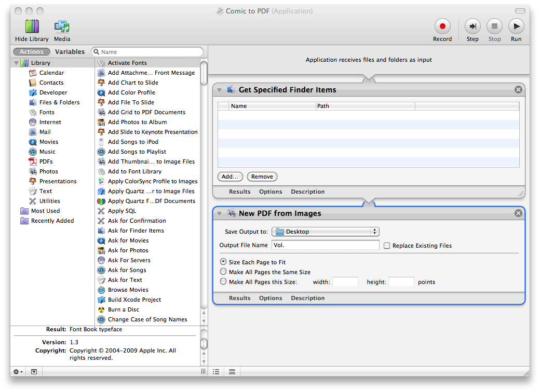540x392 pixels.
Task: Click the Add... button
Action: pos(230,177)
